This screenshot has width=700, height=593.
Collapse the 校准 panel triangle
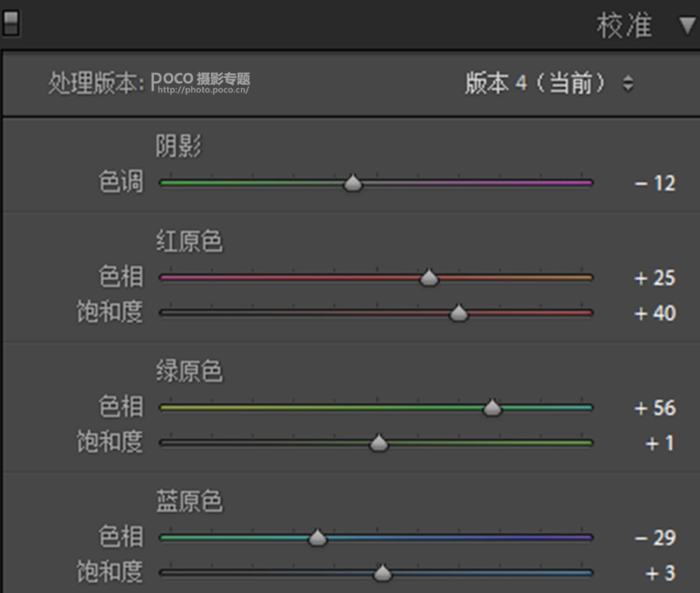(x=687, y=26)
